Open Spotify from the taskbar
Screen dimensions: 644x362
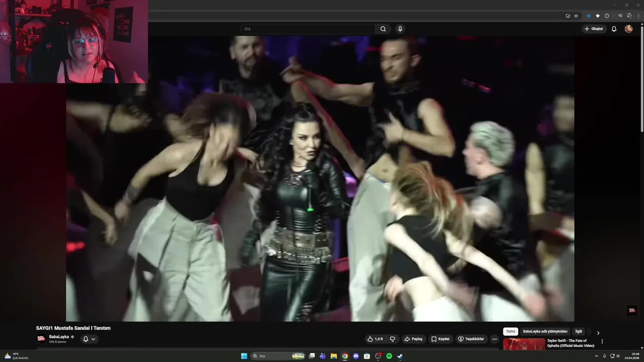(x=389, y=356)
